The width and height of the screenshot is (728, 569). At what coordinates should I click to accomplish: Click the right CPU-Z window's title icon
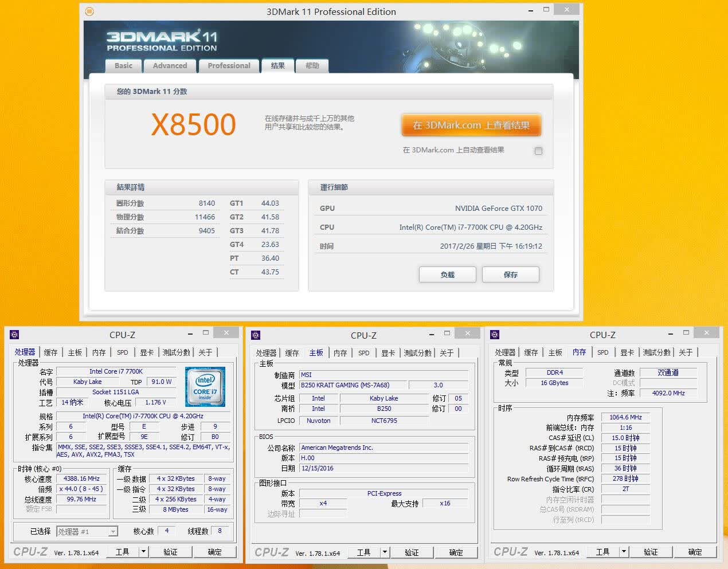pyautogui.click(x=495, y=335)
